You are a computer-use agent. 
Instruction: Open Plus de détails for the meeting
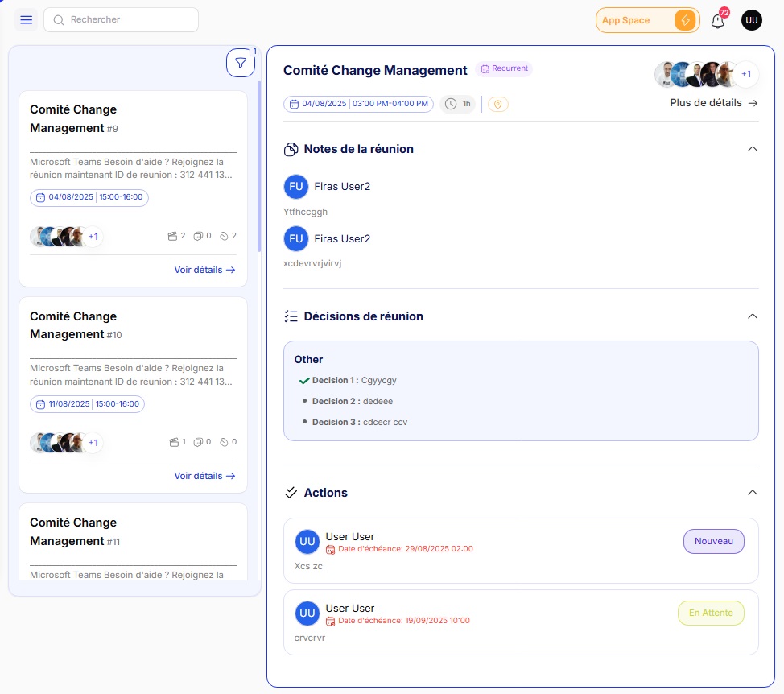[x=712, y=102]
